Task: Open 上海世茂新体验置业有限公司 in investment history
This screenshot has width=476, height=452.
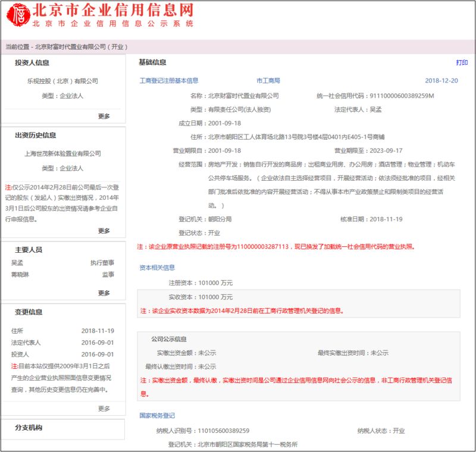Action: click(x=62, y=153)
